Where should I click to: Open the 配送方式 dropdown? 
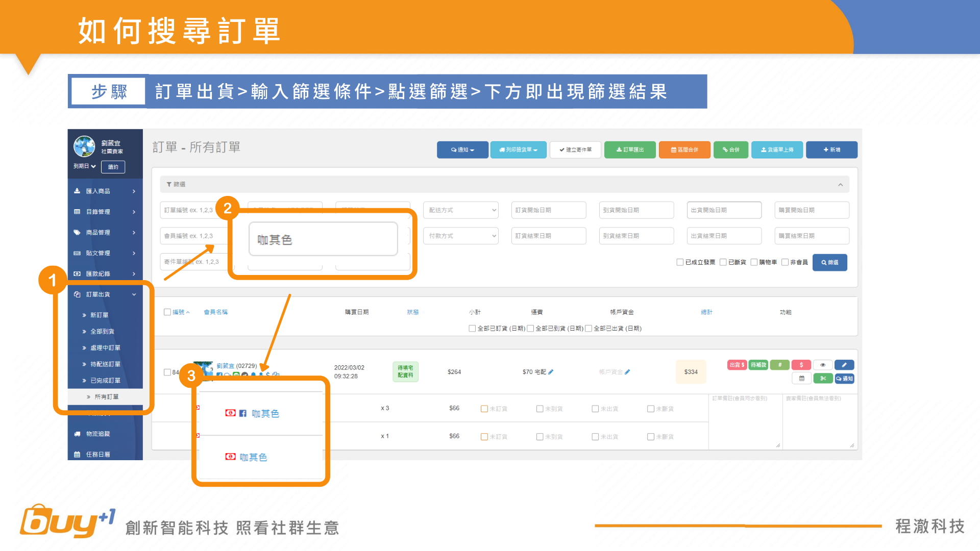pyautogui.click(x=461, y=210)
